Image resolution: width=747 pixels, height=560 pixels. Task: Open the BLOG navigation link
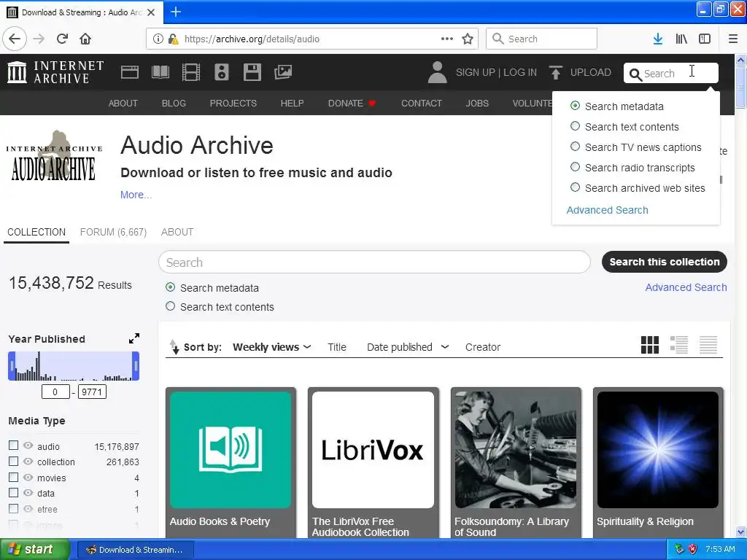174,103
